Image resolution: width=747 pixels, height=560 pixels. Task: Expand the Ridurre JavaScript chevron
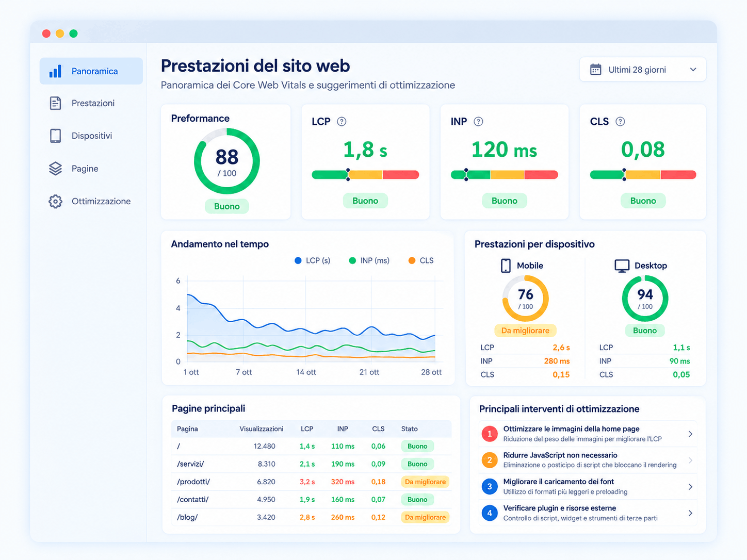(690, 460)
